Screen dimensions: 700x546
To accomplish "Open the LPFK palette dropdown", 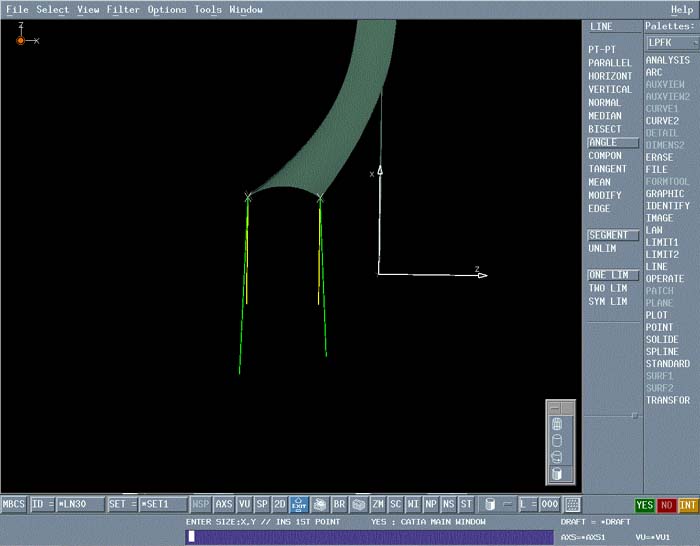I will pos(671,43).
